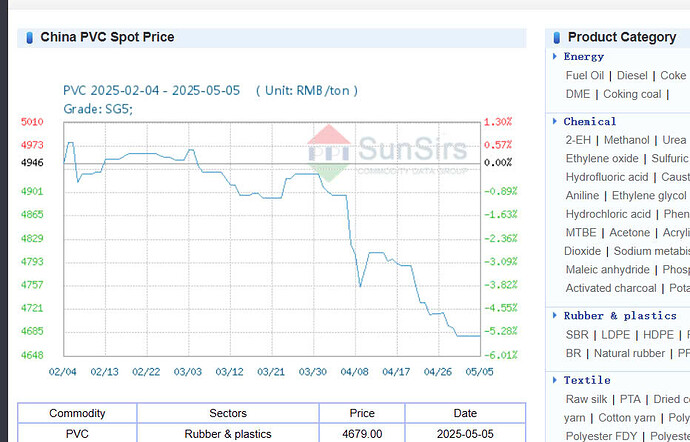Open the Natural rubber link
The height and width of the screenshot is (442, 690).
pos(629,353)
